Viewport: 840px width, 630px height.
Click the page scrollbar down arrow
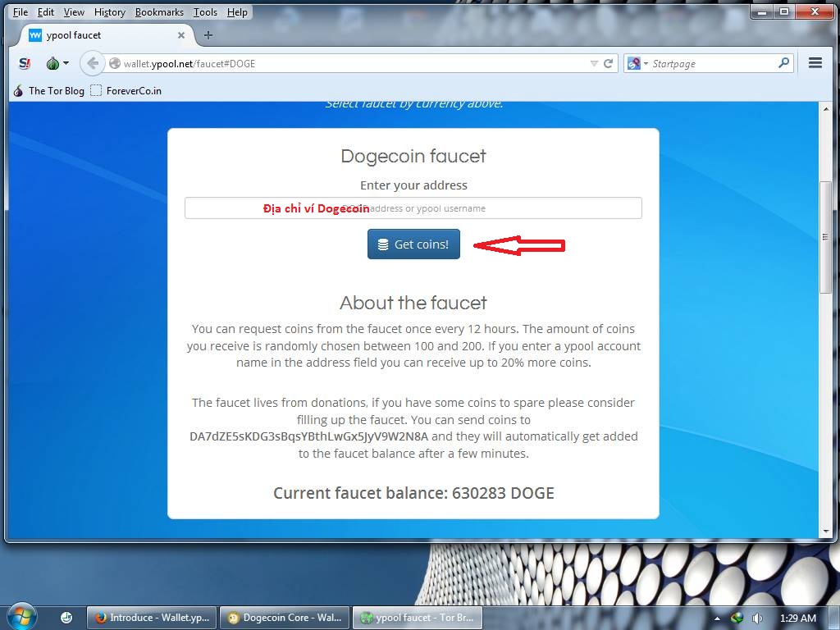pyautogui.click(x=825, y=531)
